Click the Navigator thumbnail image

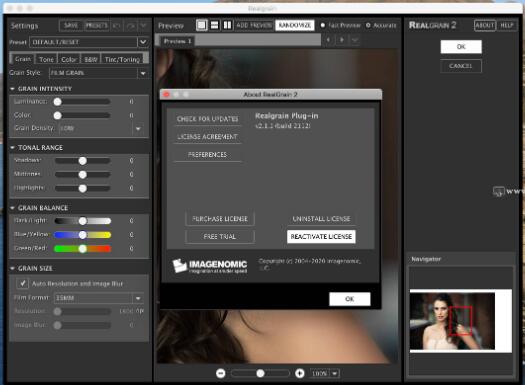click(x=452, y=321)
